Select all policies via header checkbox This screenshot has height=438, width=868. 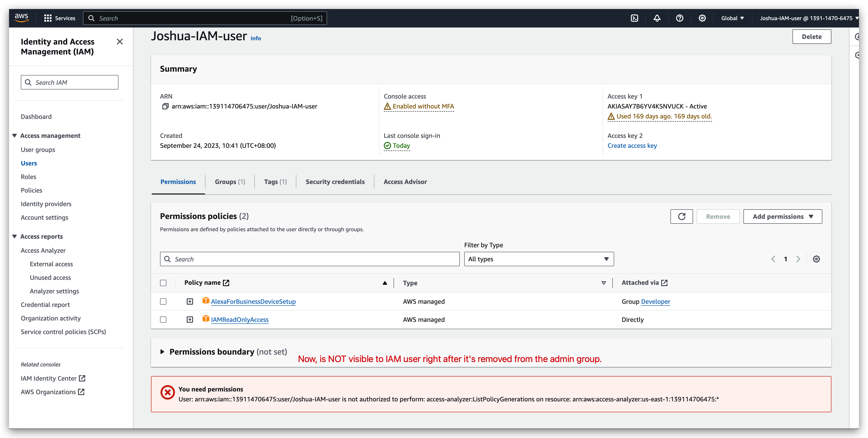click(163, 283)
